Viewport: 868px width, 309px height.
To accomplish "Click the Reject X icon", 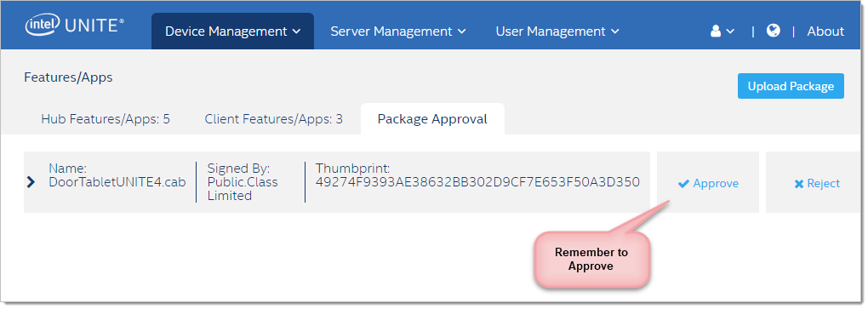I will click(x=799, y=184).
